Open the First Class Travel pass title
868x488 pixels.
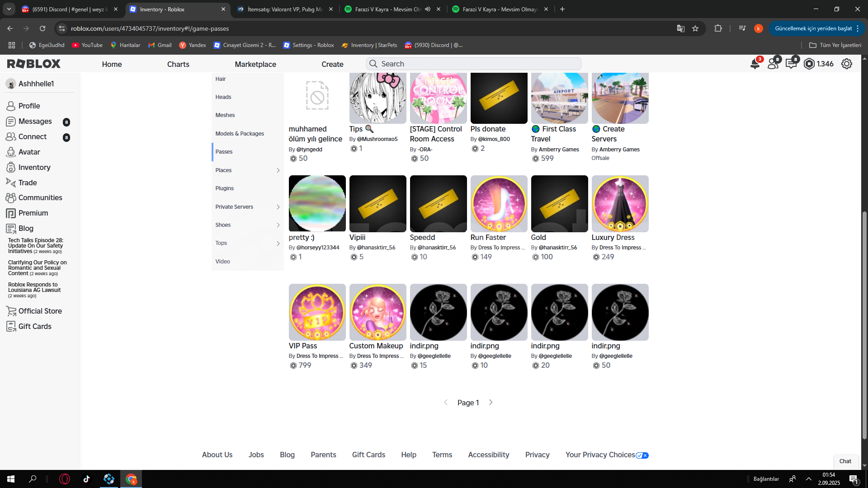click(x=553, y=134)
